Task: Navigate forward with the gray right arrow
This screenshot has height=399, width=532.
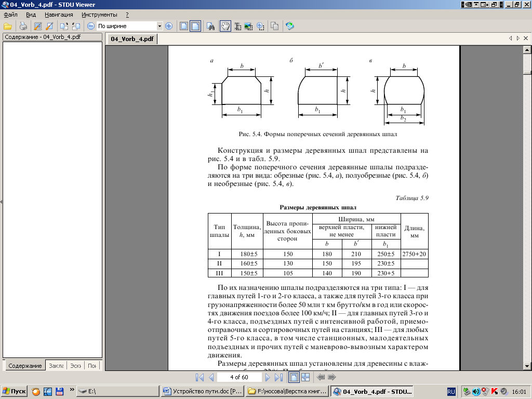Action: click(x=332, y=377)
